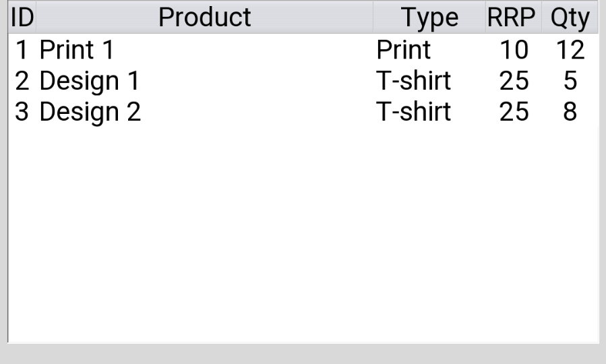Select the Print type cell

[x=403, y=50]
